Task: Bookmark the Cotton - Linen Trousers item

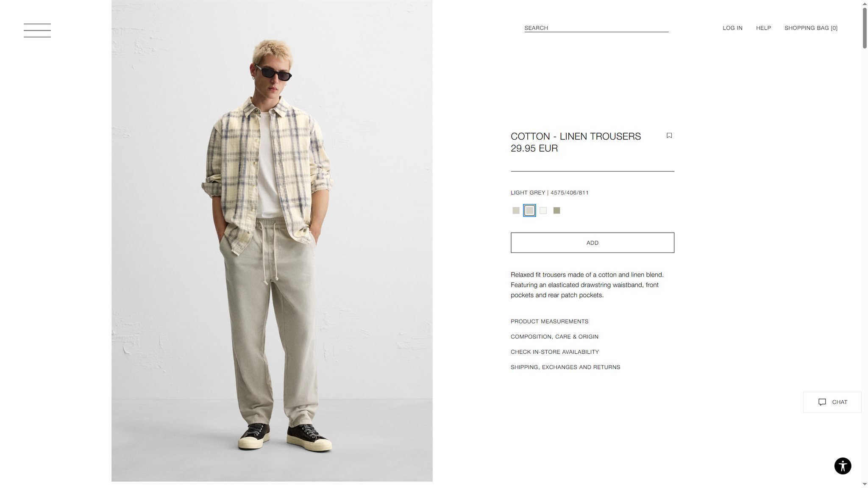Action: coord(669,136)
